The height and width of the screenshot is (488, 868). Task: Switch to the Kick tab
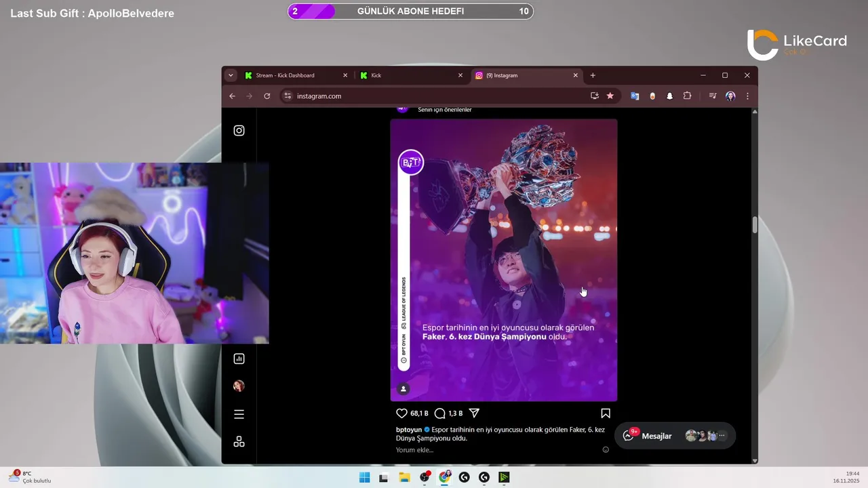412,75
